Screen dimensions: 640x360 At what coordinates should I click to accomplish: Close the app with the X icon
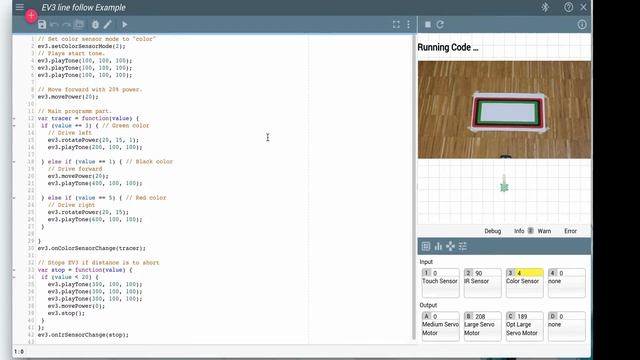point(583,7)
